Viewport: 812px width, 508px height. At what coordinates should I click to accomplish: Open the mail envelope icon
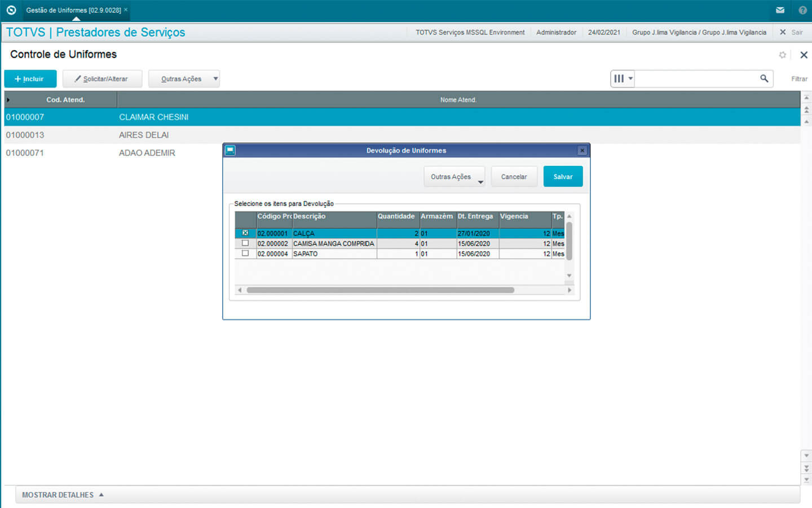(x=780, y=10)
